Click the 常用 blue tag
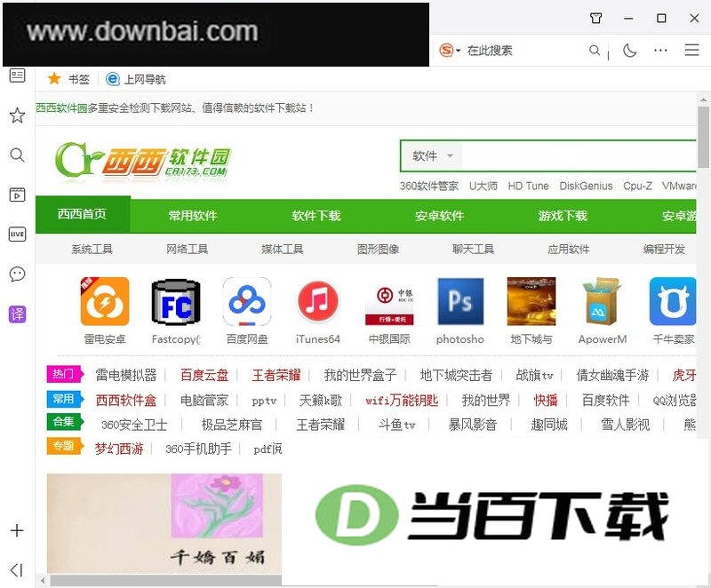Image resolution: width=711 pixels, height=588 pixels. point(65,399)
